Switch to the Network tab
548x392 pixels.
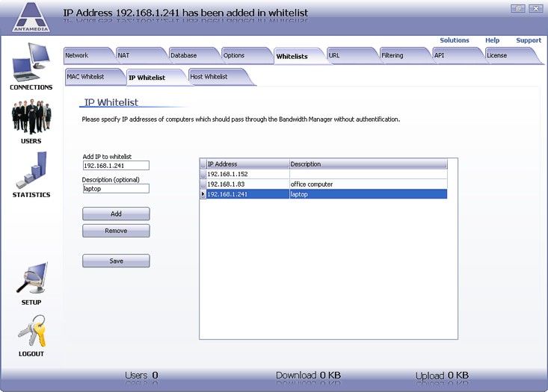(89, 55)
